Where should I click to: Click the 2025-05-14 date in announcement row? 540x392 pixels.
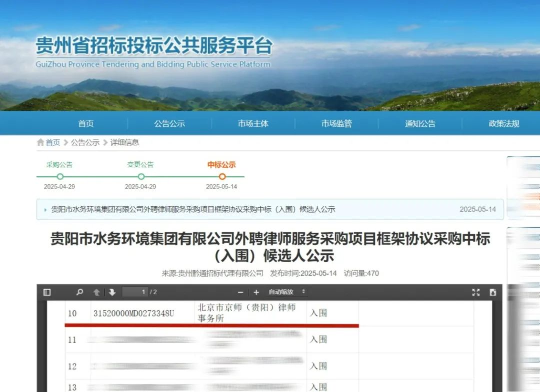tap(477, 209)
